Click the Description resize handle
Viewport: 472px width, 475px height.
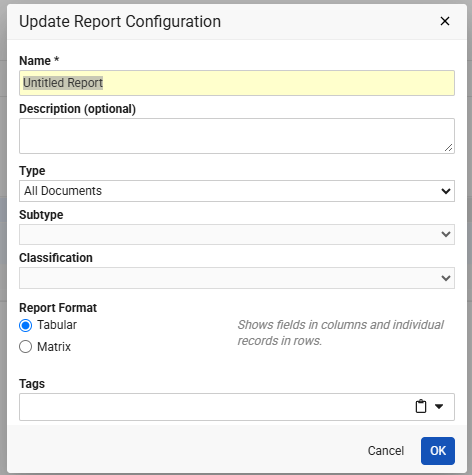coord(449,148)
